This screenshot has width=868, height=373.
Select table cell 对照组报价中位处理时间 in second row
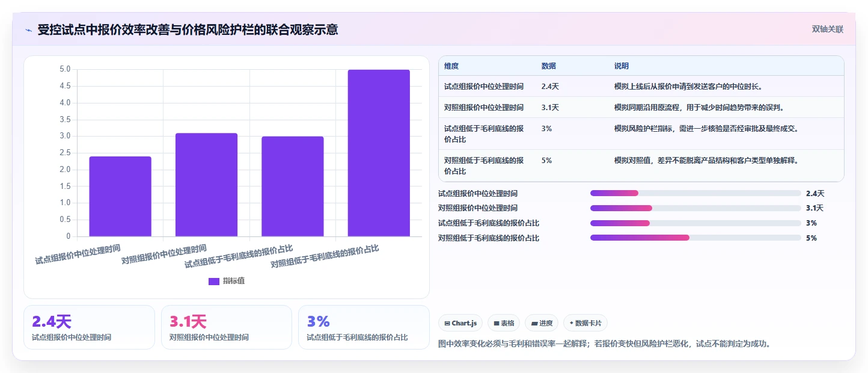(483, 108)
